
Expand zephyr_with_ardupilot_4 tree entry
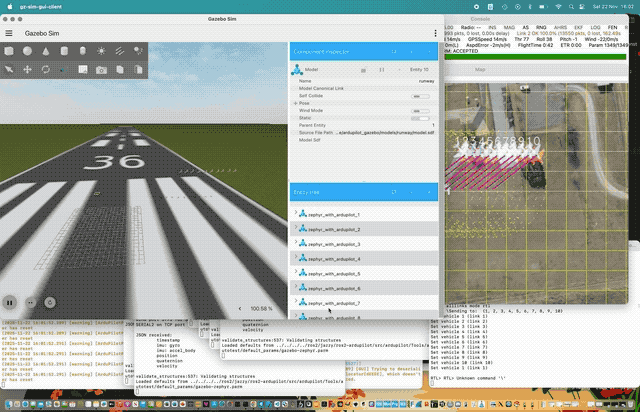click(x=295, y=259)
